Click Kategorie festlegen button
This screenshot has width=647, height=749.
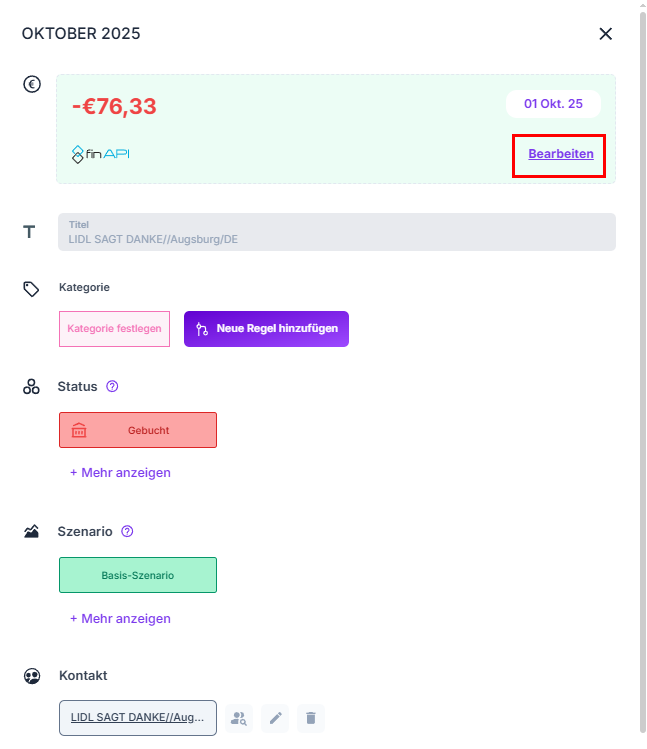tap(114, 328)
